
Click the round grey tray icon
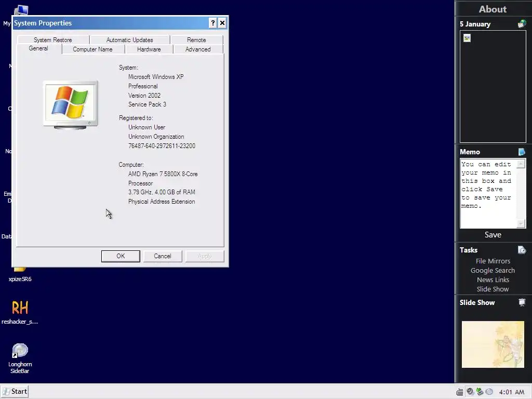pos(489,392)
